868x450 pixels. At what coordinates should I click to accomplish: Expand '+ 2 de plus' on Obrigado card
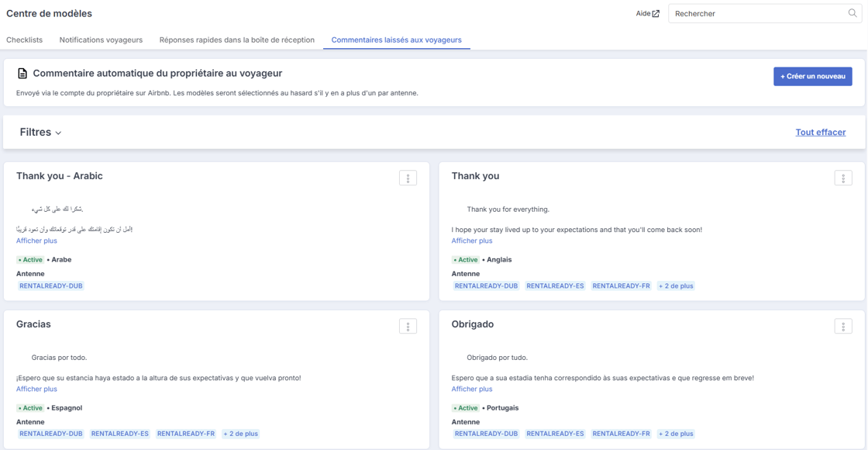676,434
